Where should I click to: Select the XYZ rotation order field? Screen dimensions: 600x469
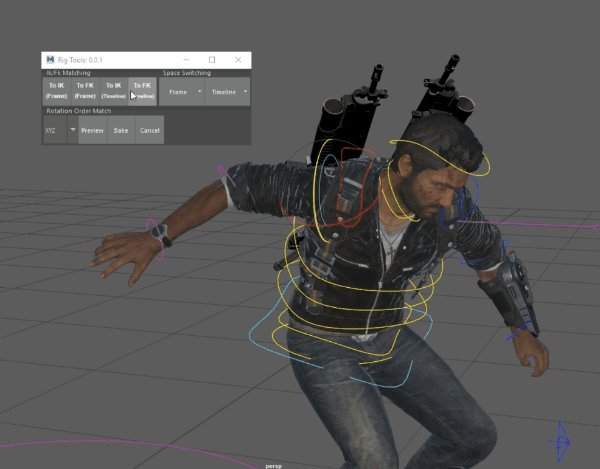55,130
